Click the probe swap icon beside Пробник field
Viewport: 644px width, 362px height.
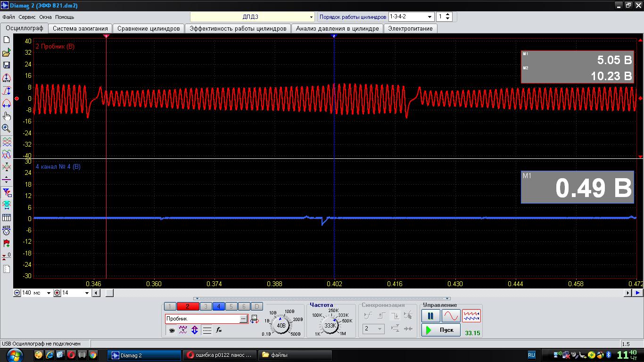coord(255,319)
